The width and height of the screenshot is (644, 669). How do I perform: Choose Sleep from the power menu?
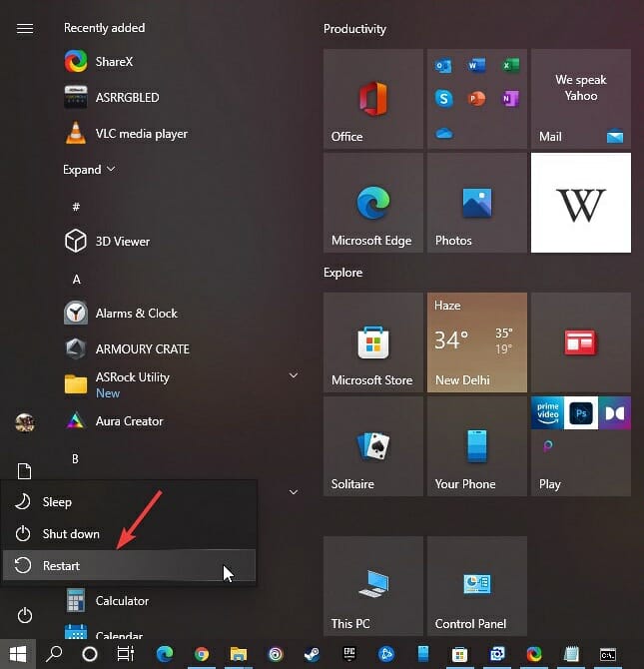point(130,501)
